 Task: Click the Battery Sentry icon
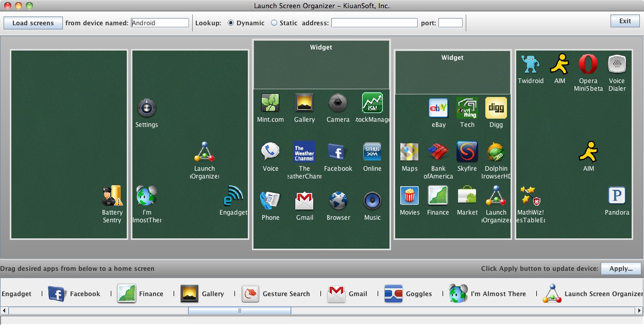click(x=112, y=196)
